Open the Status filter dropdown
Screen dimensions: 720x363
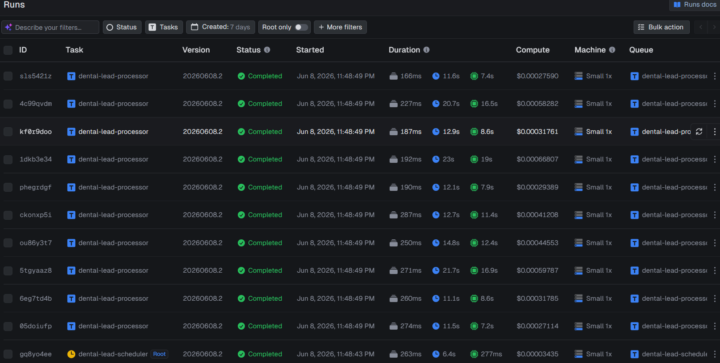(x=122, y=27)
